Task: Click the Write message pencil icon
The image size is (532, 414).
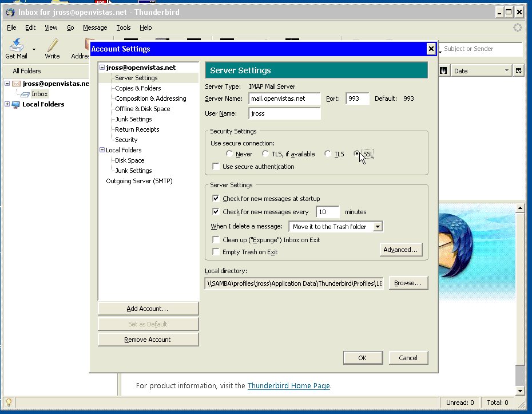Action: pos(52,45)
